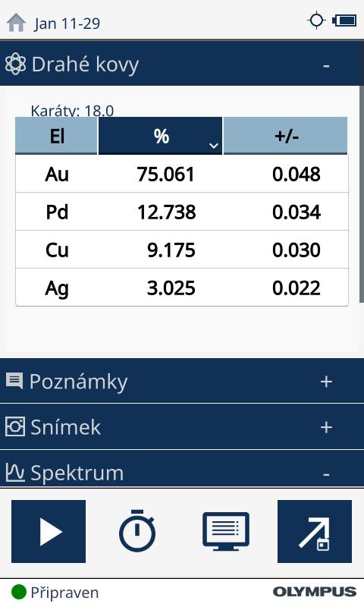This screenshot has width=364, height=607.
Task: Check the battery status icon
Action: click(x=344, y=20)
